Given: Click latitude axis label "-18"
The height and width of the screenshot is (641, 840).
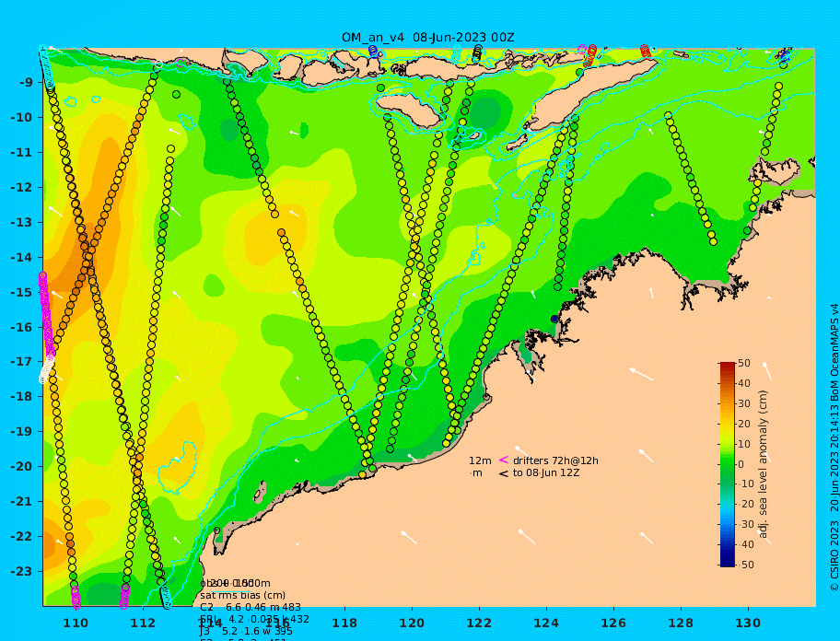Looking at the screenshot, I should [x=22, y=396].
